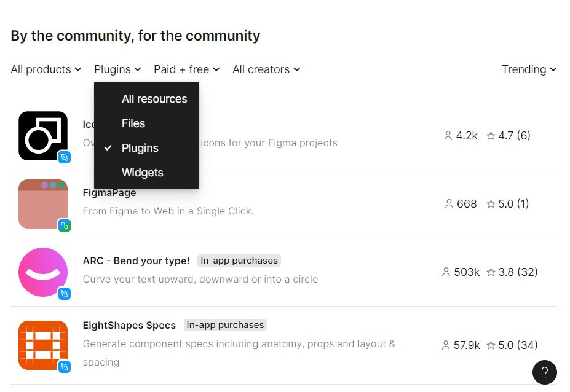Open the All products dropdown
Viewport: 570px width, 392px height.
46,69
